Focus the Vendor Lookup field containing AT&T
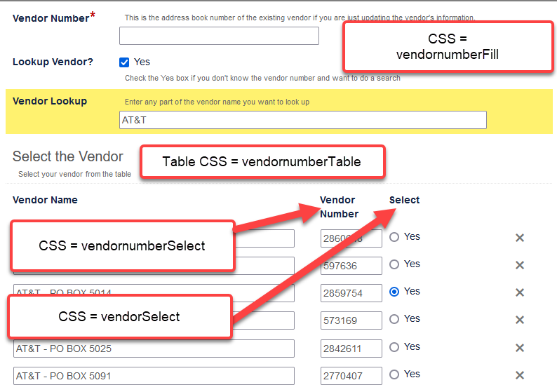557x392 pixels. tap(303, 120)
